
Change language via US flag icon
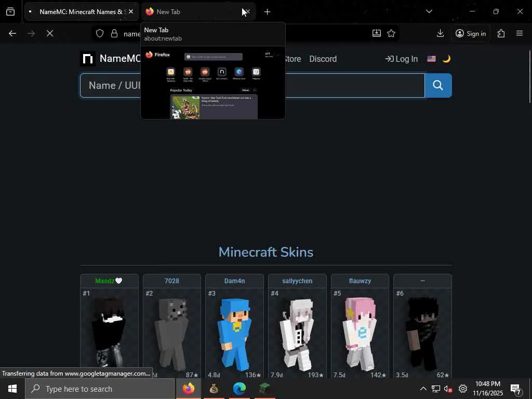[x=432, y=59]
